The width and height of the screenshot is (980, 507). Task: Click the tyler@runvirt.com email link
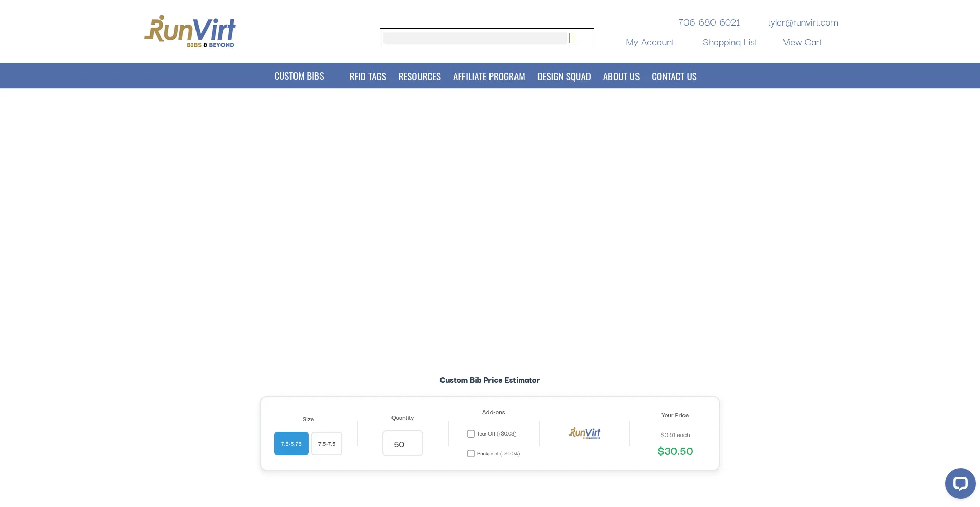coord(802,22)
